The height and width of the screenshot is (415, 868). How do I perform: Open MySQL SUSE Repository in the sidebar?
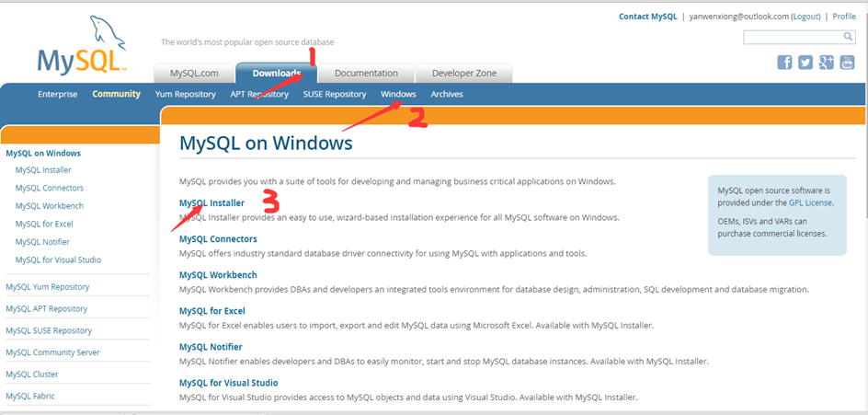pos(49,330)
